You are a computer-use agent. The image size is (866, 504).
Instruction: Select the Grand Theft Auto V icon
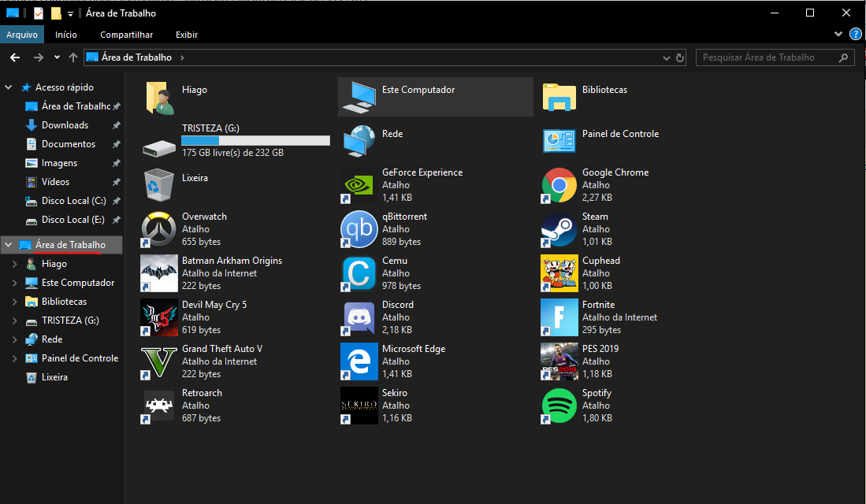click(x=159, y=361)
